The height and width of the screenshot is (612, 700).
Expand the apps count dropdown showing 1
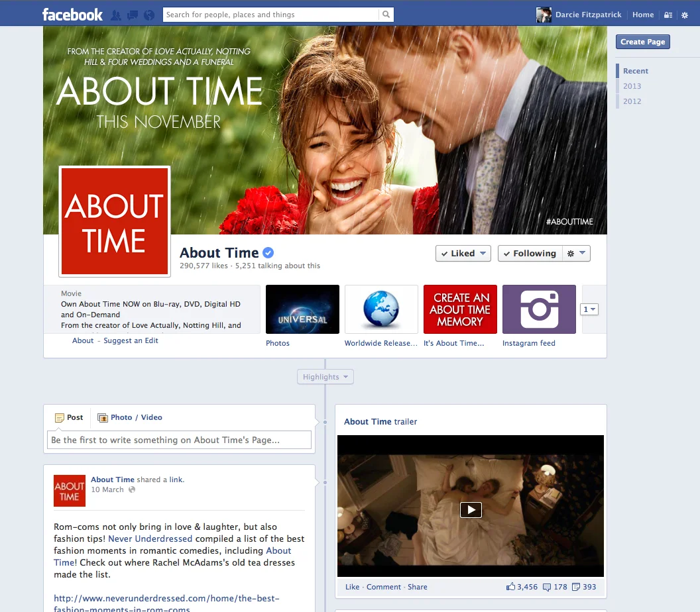589,309
